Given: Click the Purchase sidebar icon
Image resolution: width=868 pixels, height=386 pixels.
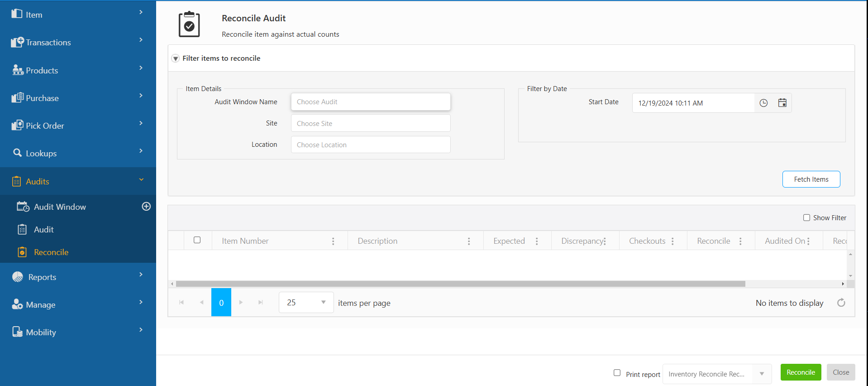Looking at the screenshot, I should [x=18, y=97].
